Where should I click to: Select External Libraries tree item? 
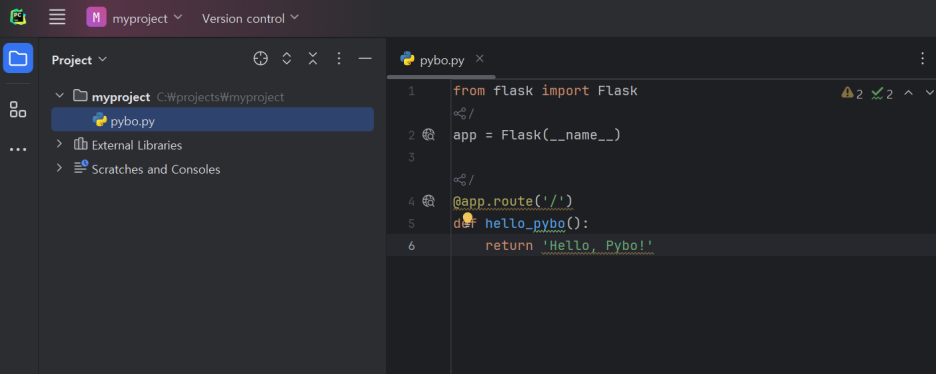137,145
